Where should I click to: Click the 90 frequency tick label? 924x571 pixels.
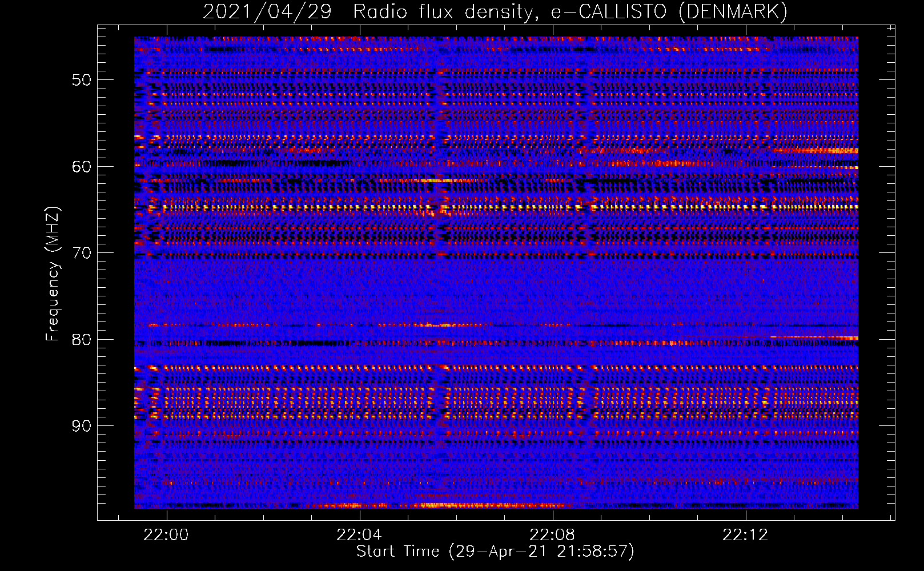(x=82, y=426)
